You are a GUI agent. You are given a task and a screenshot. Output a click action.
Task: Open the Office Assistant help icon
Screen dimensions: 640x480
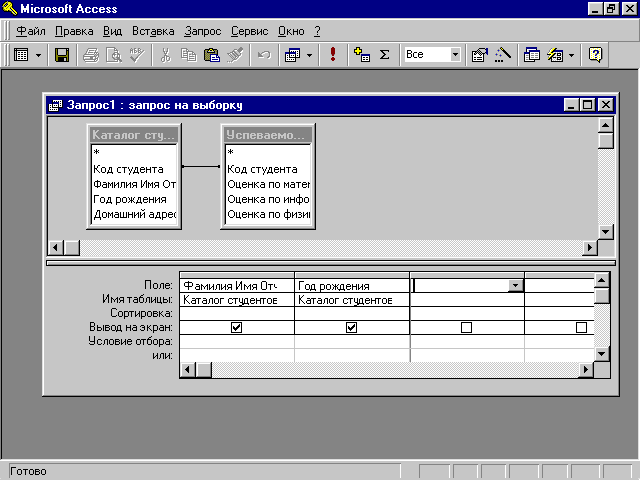(595, 55)
